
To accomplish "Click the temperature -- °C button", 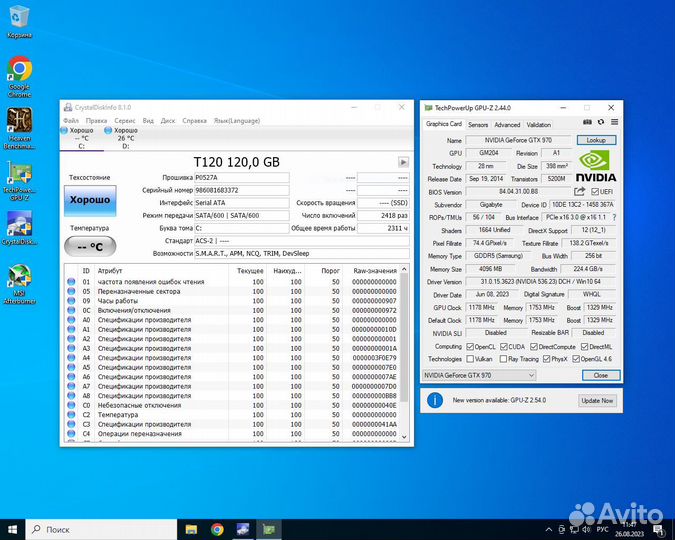I will pyautogui.click(x=90, y=247).
